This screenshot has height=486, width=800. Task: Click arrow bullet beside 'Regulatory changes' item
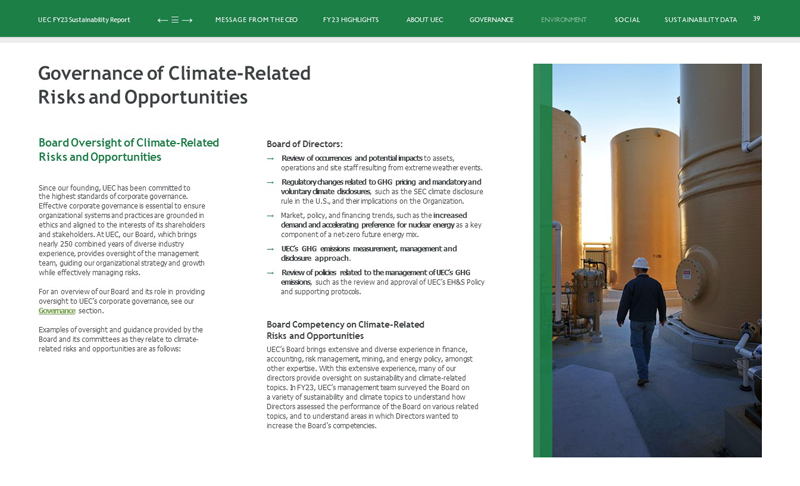coord(271,182)
